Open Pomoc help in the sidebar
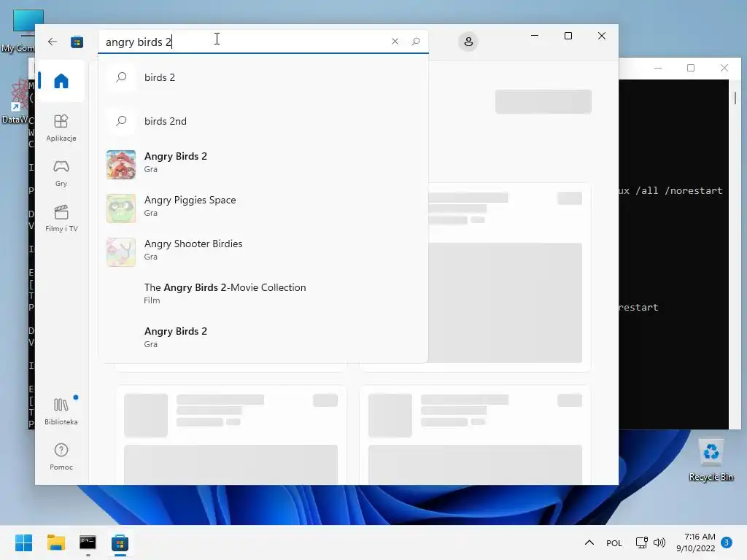The image size is (747, 560). [61, 456]
